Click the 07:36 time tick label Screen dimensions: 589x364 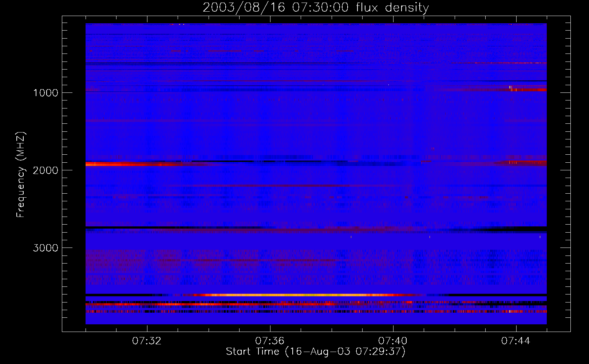tap(270, 341)
